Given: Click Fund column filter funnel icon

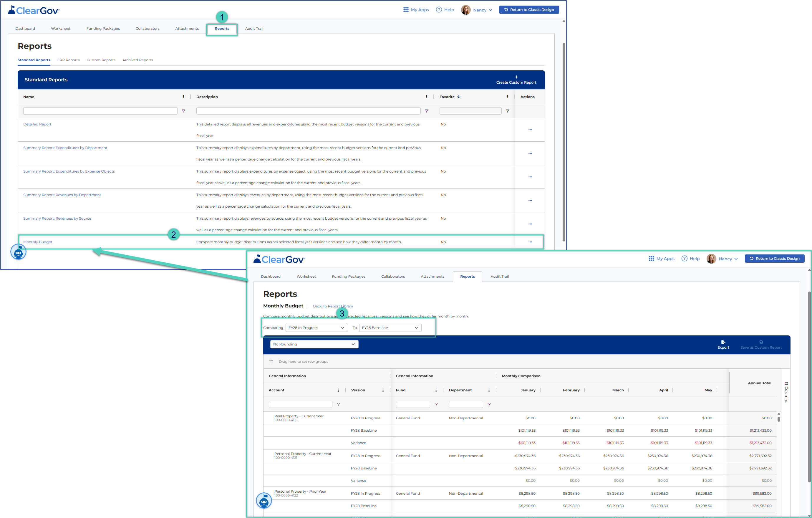Looking at the screenshot, I should coord(436,404).
